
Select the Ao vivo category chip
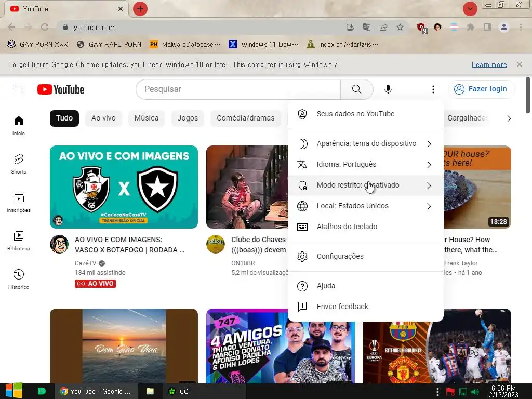103,118
